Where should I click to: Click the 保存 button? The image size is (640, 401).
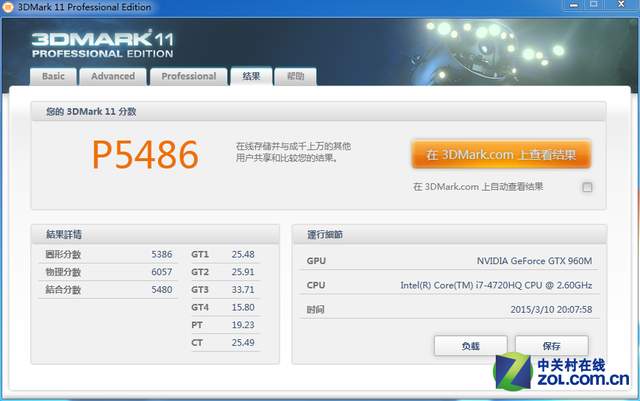coord(551,345)
